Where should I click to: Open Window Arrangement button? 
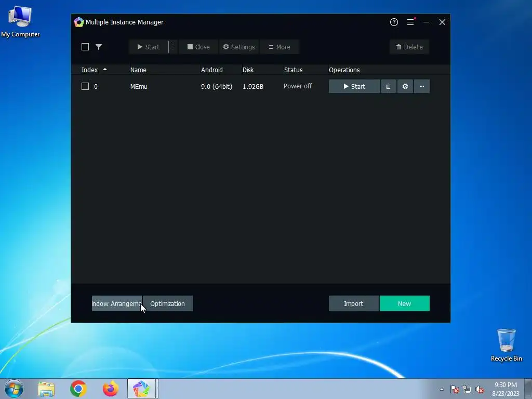click(117, 303)
